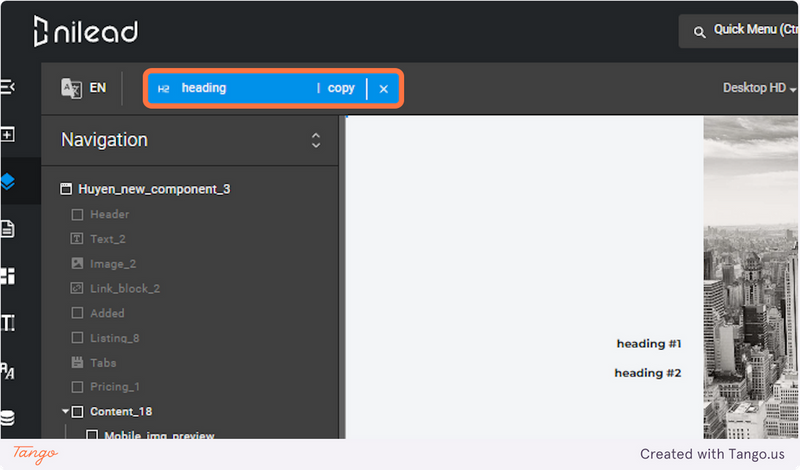Select the EN language label
This screenshot has width=800, height=470.
click(x=98, y=88)
